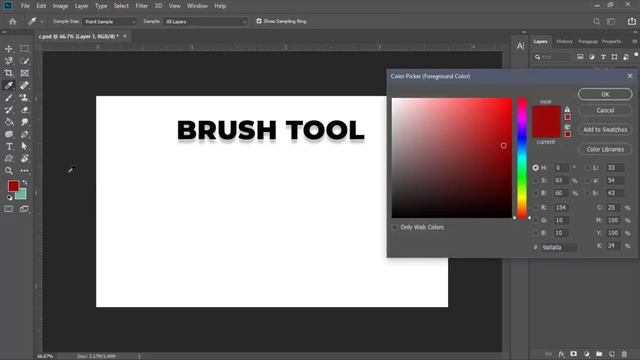640x360 pixels.
Task: Select the Zoom magnifier tool
Action: tap(9, 171)
